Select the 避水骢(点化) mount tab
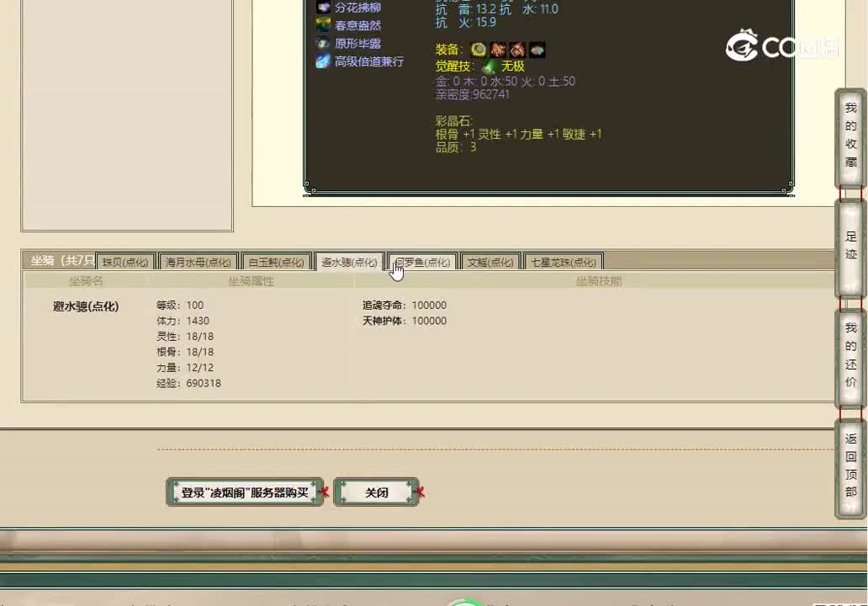 (x=349, y=262)
